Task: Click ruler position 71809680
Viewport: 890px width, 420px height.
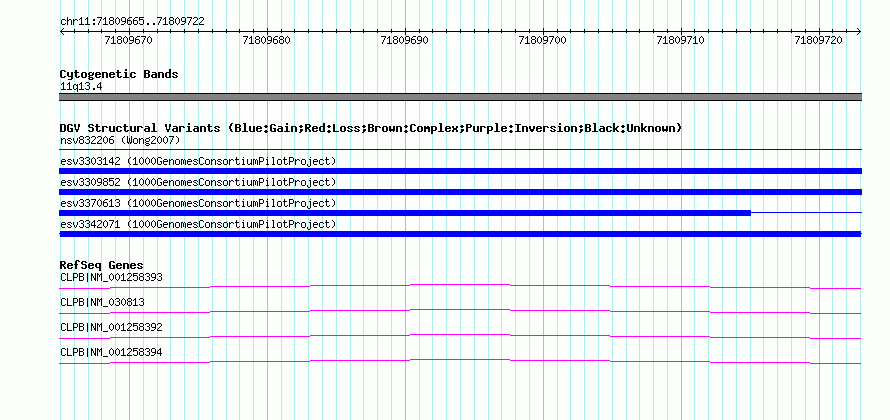Action: [x=267, y=40]
